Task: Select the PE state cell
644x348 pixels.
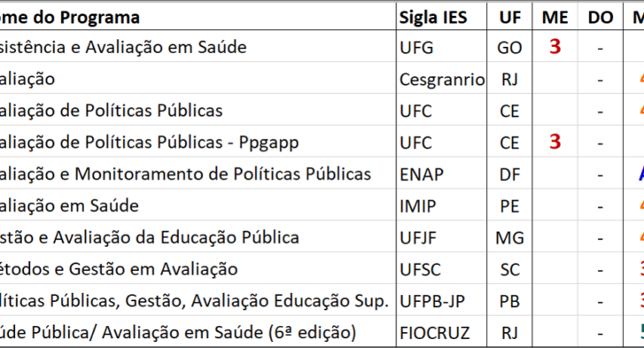Action: coord(509,205)
